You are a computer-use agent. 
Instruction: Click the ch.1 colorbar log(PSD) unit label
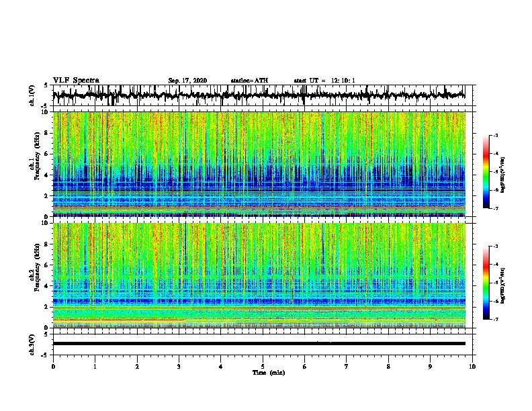pos(503,175)
